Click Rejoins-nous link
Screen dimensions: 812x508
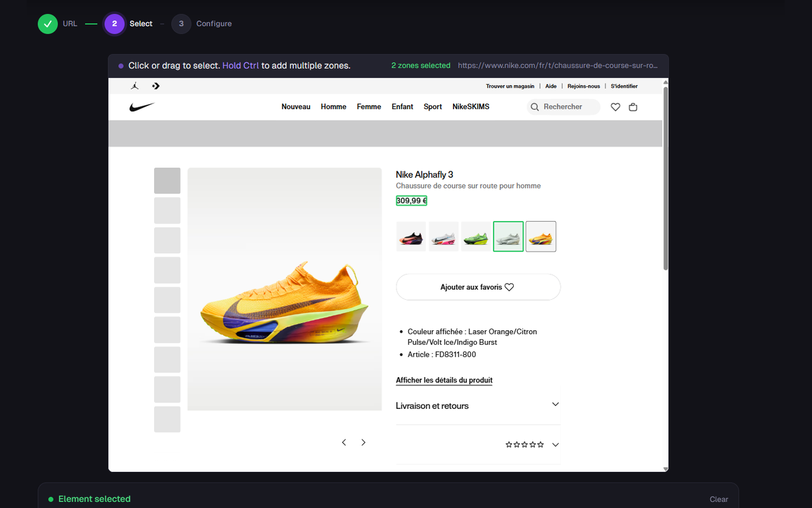click(x=584, y=86)
